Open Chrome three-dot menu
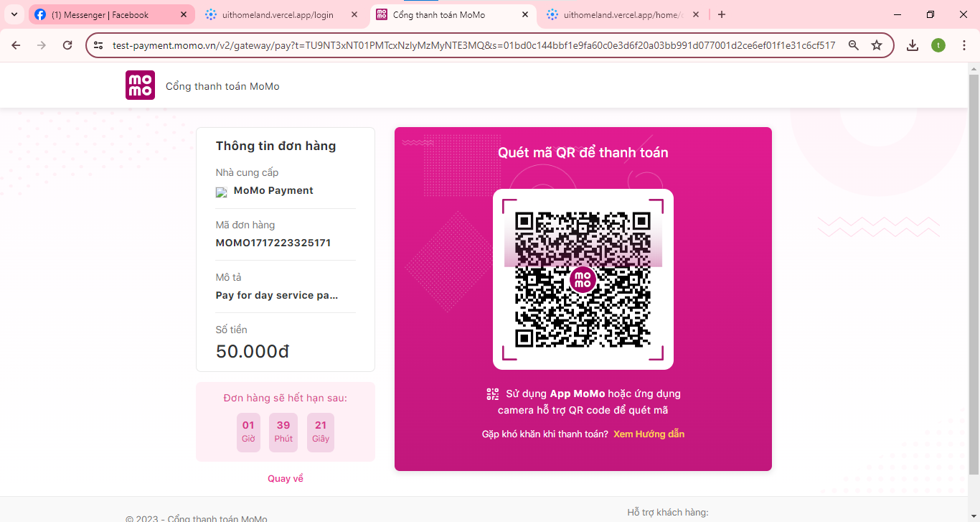Screen dimensions: 980x522 click(x=964, y=45)
